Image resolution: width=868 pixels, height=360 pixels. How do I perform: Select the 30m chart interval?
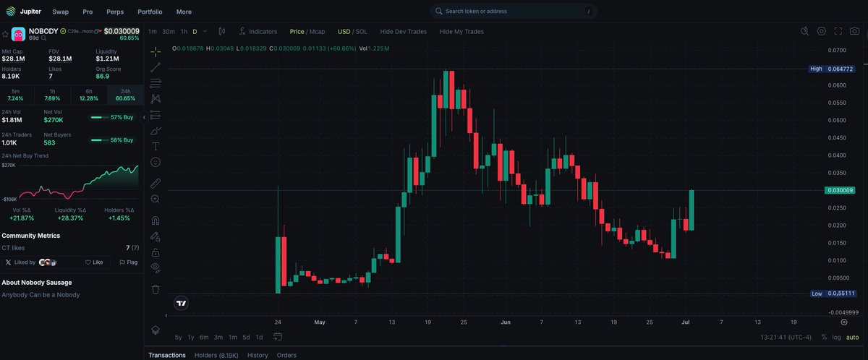tap(169, 32)
